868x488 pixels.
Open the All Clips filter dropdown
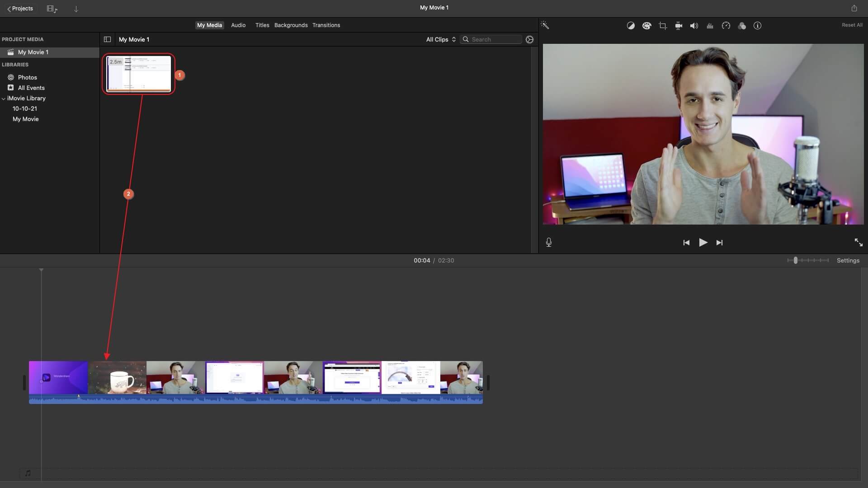441,39
